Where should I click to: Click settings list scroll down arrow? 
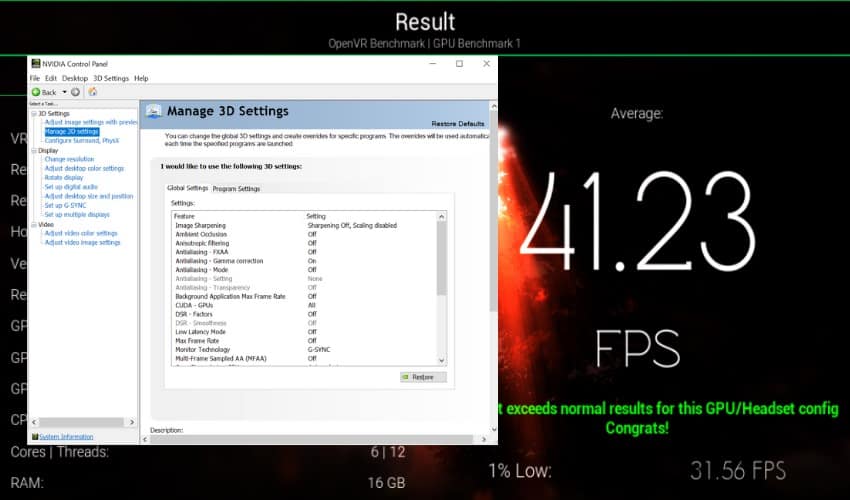(442, 361)
